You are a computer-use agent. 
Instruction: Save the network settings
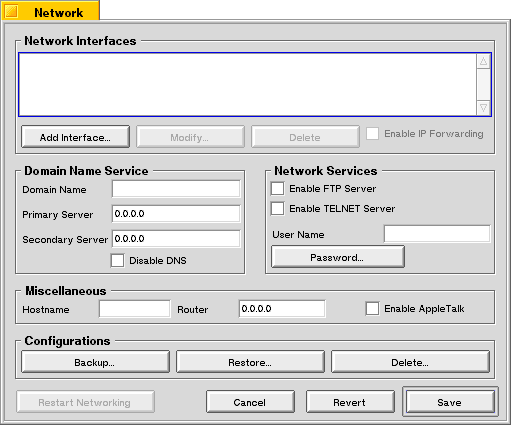tap(450, 402)
